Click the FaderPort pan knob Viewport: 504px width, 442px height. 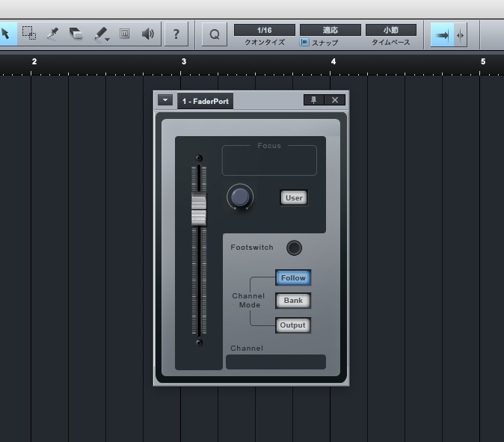coord(240,197)
